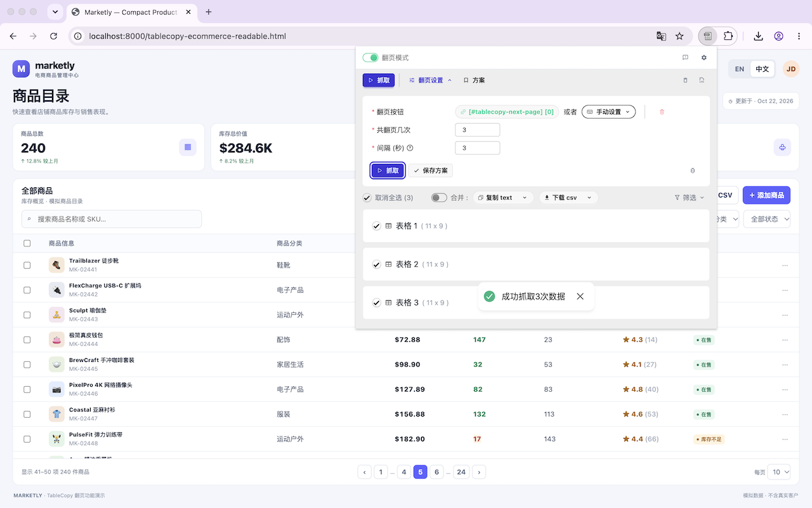
Task: Open browser downloads icon
Action: point(758,36)
